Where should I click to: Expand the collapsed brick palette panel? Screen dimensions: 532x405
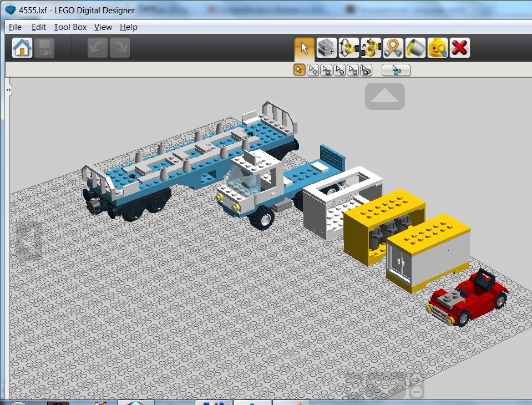tap(8, 90)
